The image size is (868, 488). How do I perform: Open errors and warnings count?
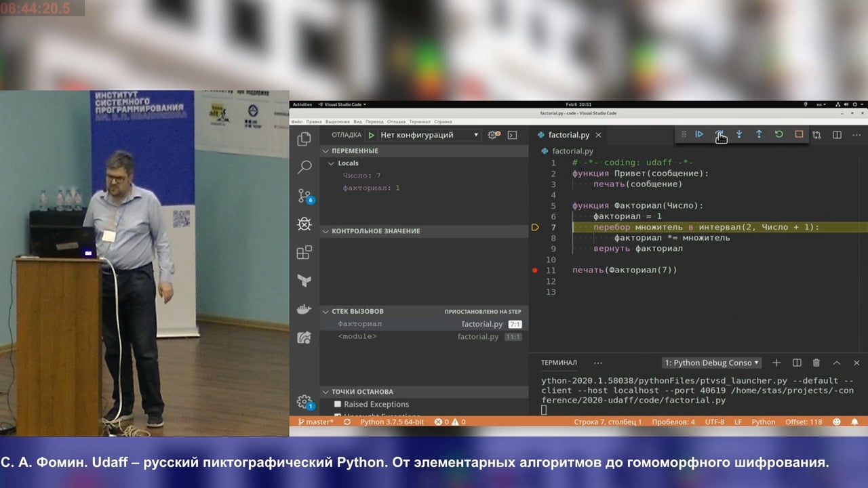450,422
